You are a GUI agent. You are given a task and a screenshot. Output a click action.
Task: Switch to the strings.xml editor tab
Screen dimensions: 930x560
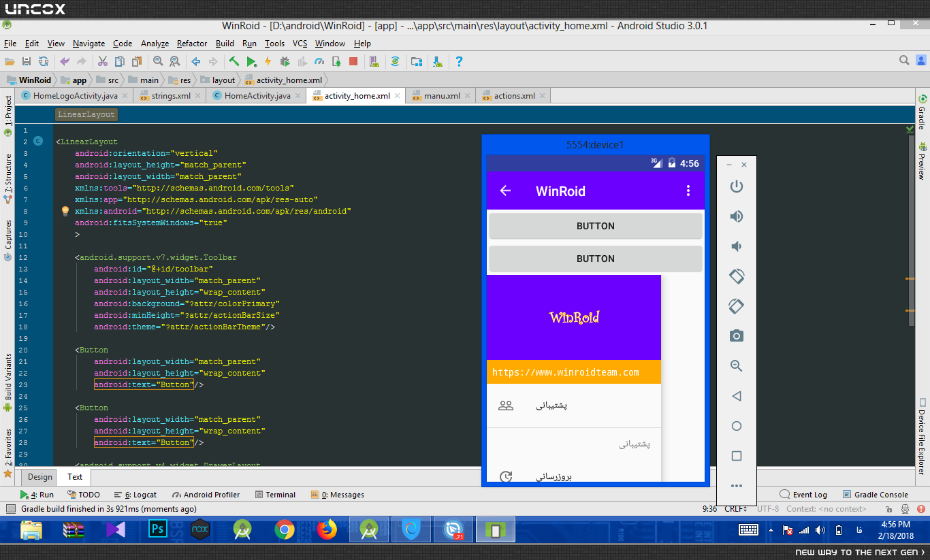coord(171,96)
